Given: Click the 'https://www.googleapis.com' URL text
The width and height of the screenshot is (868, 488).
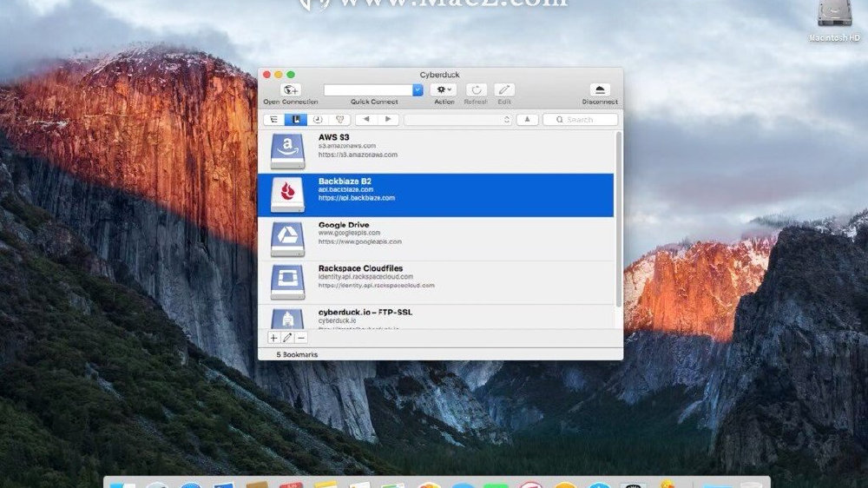Looking at the screenshot, I should 360,241.
